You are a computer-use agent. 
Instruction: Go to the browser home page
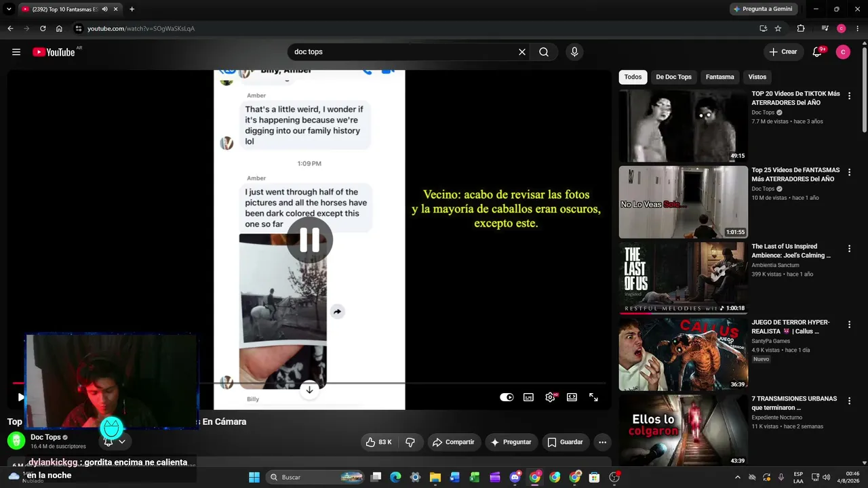pyautogui.click(x=59, y=28)
